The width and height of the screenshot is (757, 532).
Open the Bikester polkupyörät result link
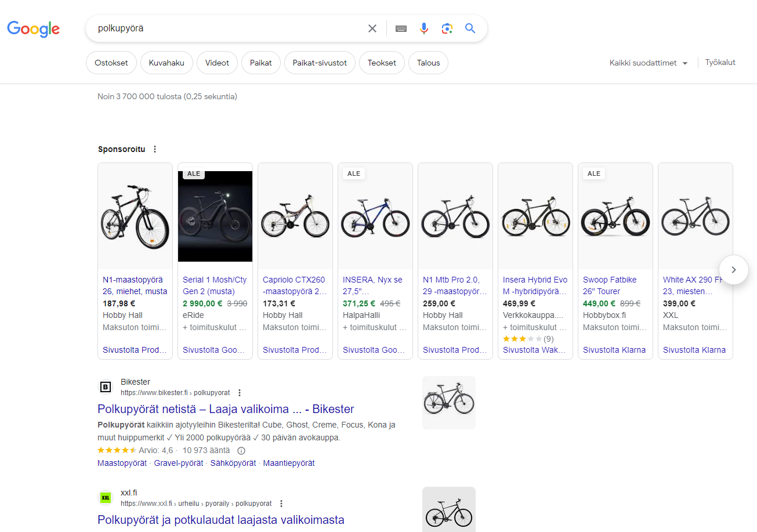tap(225, 409)
